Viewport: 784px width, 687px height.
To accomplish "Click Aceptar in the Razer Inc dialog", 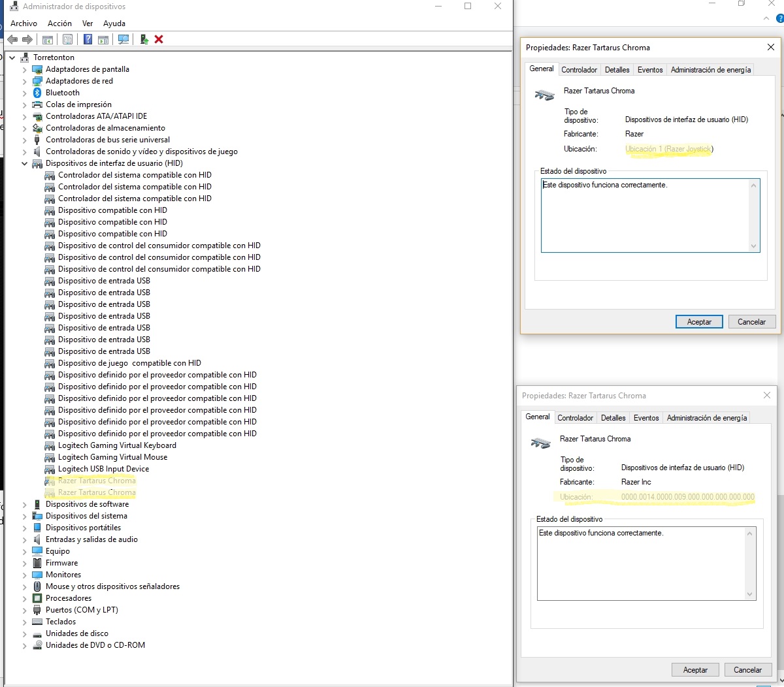I will (x=695, y=670).
